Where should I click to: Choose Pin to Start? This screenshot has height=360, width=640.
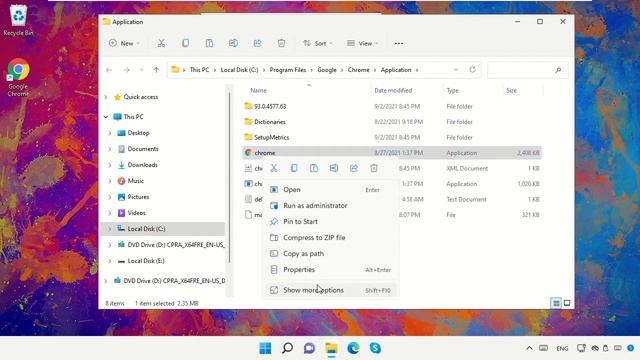tap(331, 221)
